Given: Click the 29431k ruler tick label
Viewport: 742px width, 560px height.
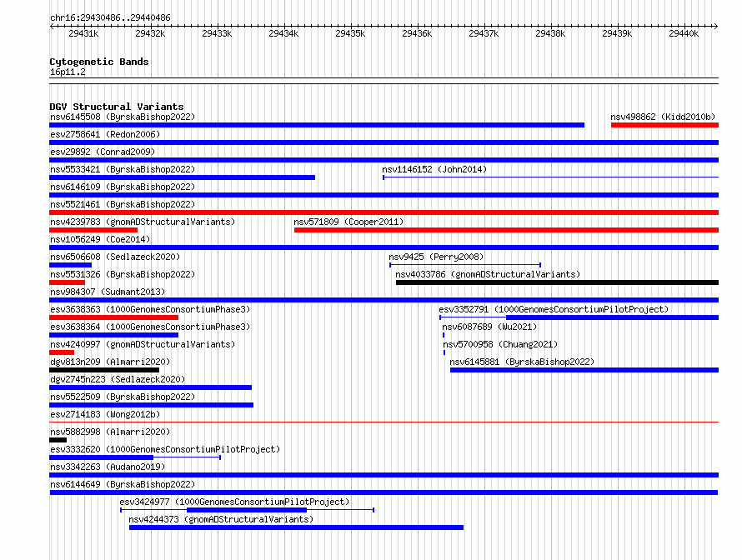Looking at the screenshot, I should (83, 33).
